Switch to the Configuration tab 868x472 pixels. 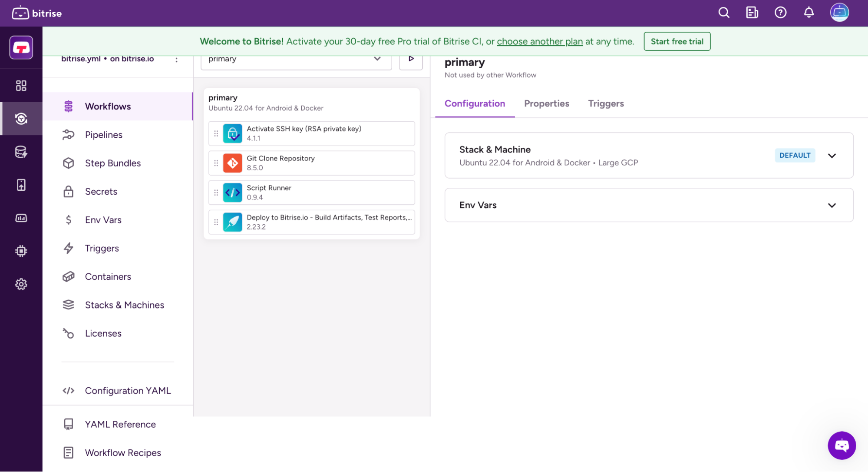475,103
